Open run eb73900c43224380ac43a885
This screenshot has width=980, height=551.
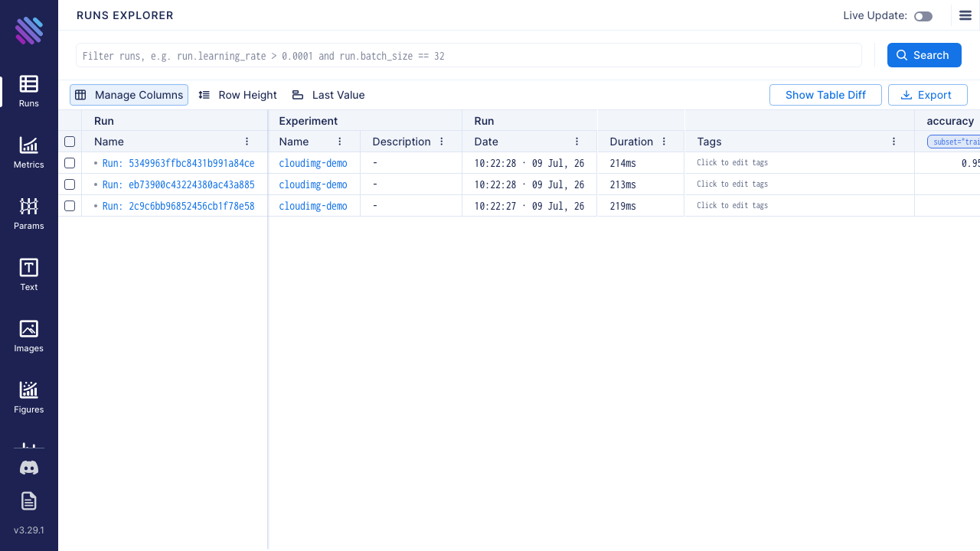point(178,184)
